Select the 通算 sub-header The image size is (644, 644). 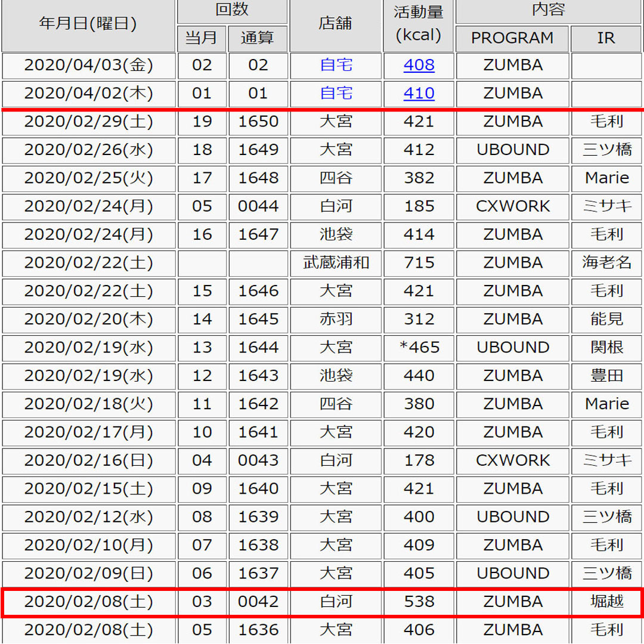coord(258,38)
